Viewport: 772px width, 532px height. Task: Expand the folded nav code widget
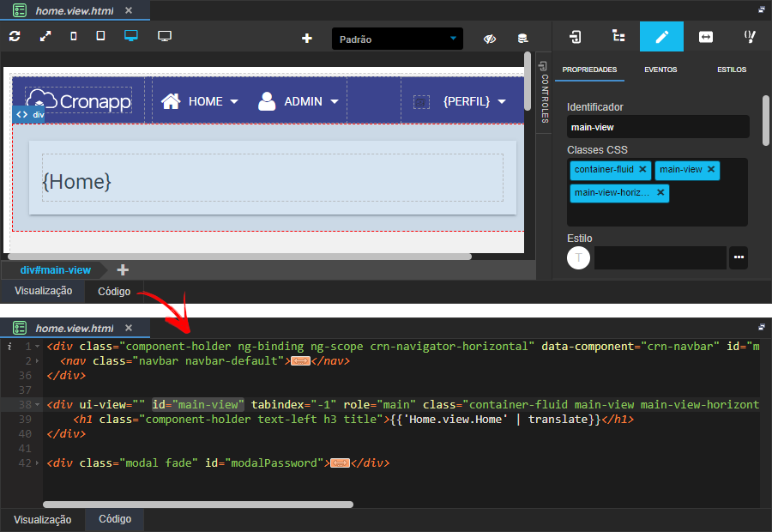pyautogui.click(x=300, y=361)
